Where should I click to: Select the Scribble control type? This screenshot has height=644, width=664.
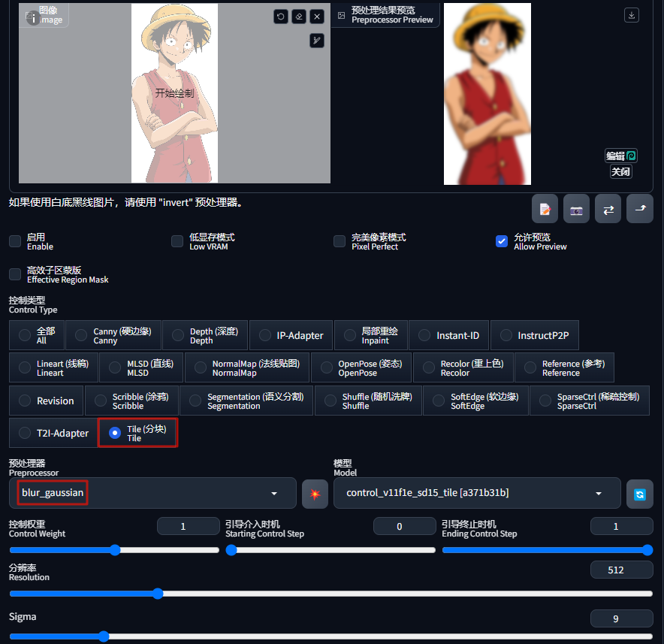[131, 401]
